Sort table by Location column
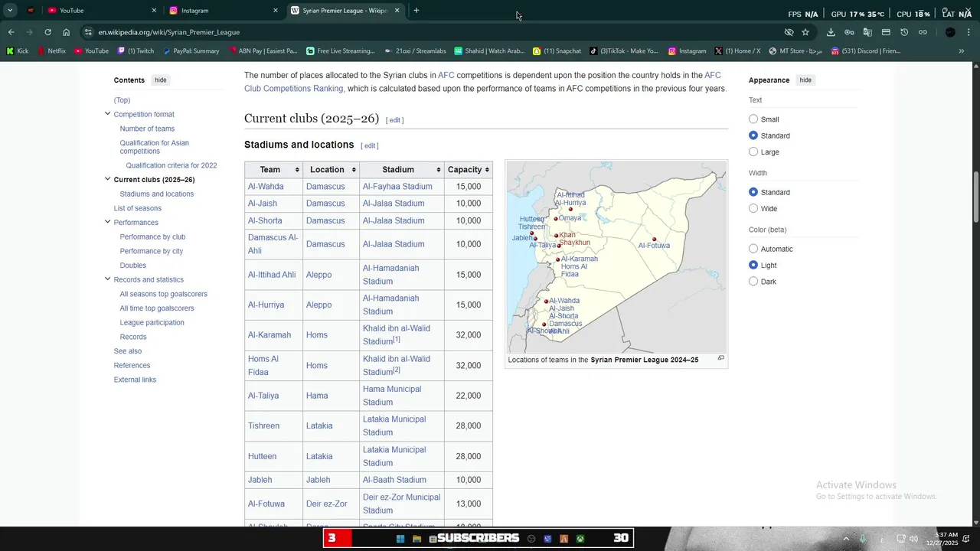 pos(331,169)
